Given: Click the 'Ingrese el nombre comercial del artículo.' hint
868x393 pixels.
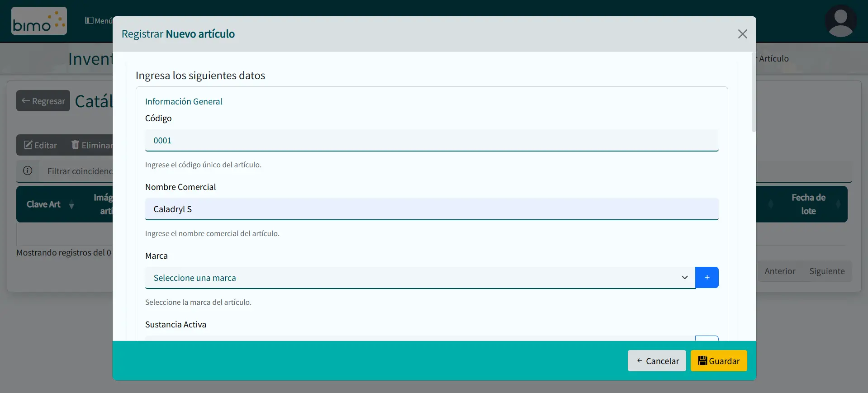Looking at the screenshot, I should click(x=212, y=233).
